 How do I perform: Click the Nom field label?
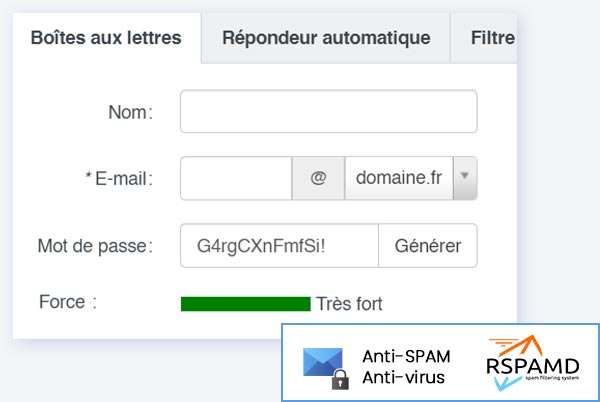point(129,112)
